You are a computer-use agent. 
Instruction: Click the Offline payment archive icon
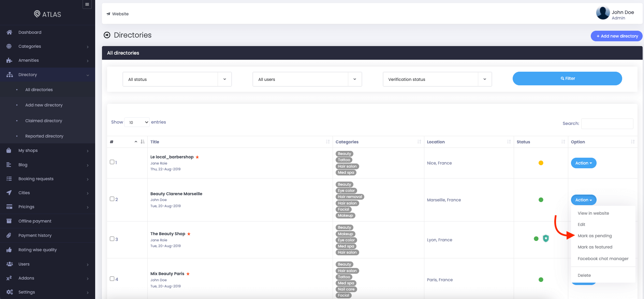click(x=9, y=221)
